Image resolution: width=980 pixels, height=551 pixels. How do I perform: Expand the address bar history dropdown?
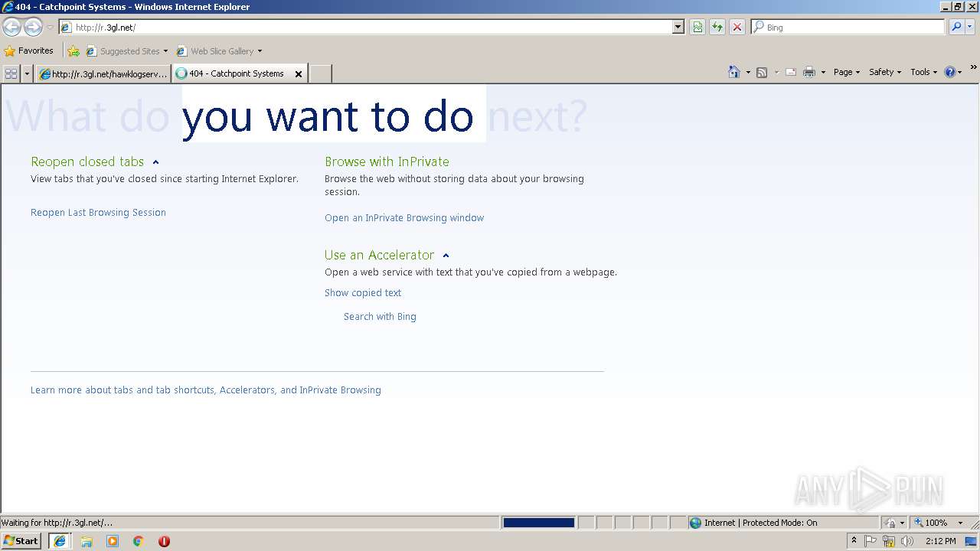click(678, 27)
